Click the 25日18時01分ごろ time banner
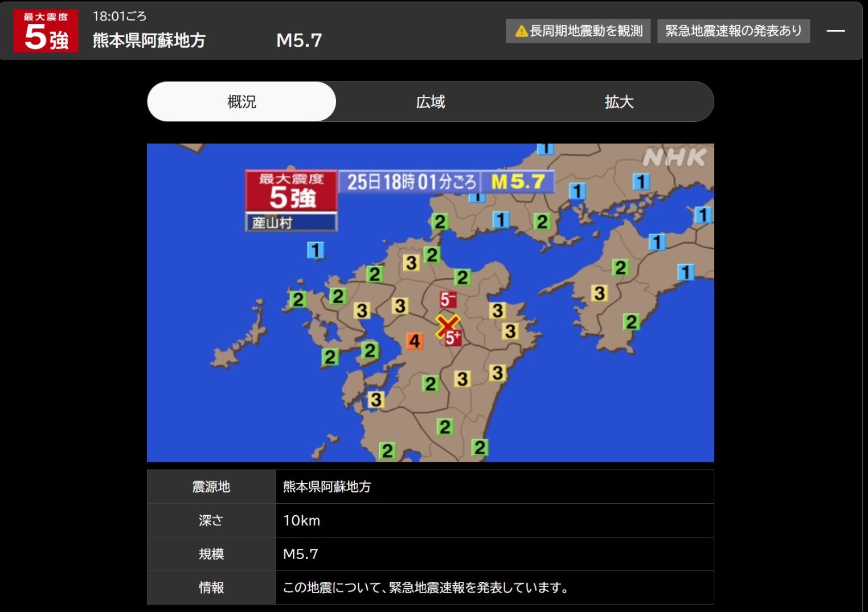 coord(411,182)
